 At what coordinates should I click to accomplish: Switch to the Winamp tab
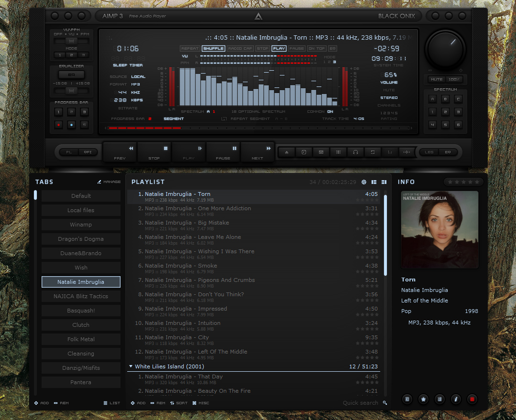point(81,225)
